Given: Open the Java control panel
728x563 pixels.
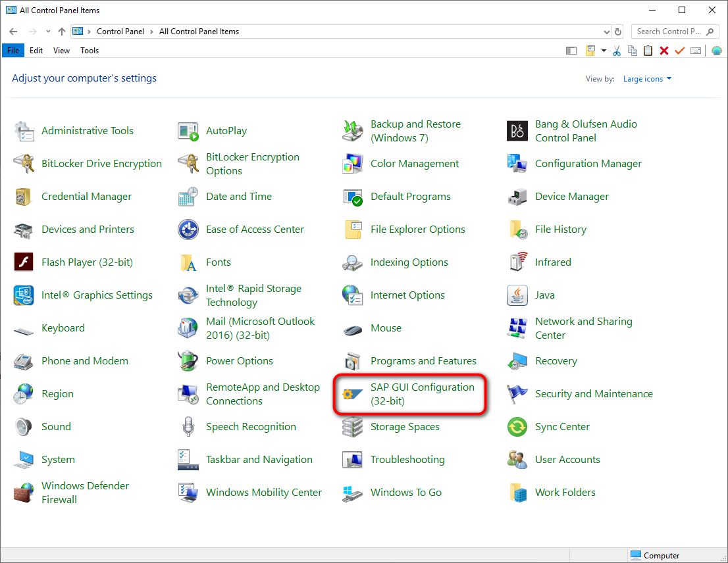Looking at the screenshot, I should pyautogui.click(x=531, y=295).
